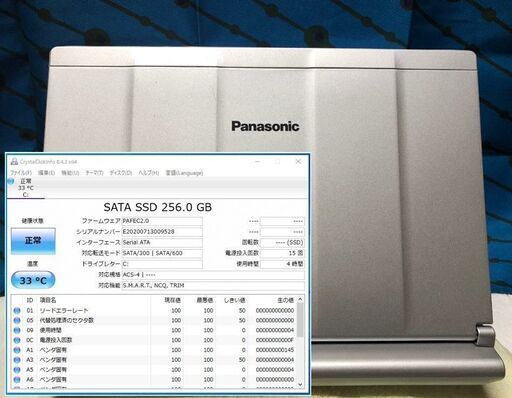Viewport: 512px width, 398px height.
Task: Click the status circle for ID A3 row
Action: (x=17, y=360)
